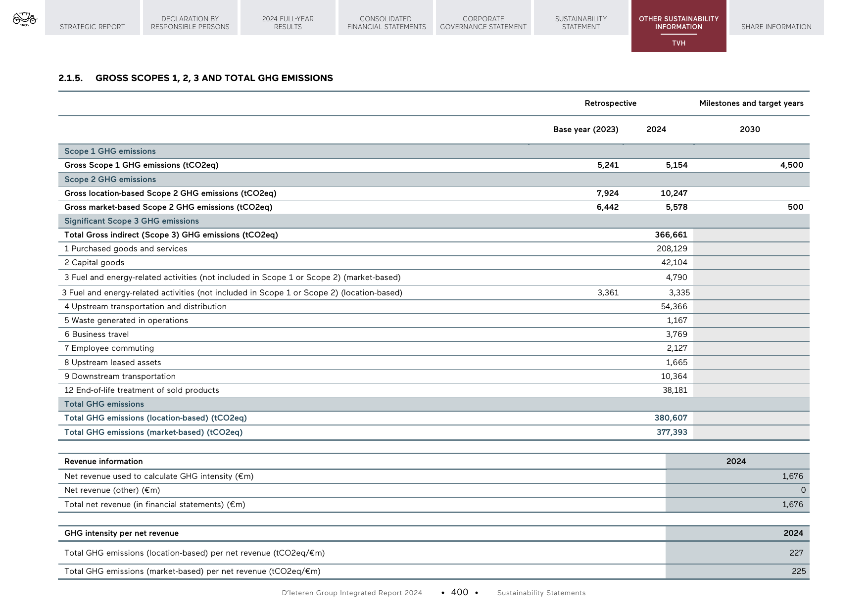Select location-based fuel activities 2024 value 3,335
Screen dimensions: 868x614
pos(679,293)
